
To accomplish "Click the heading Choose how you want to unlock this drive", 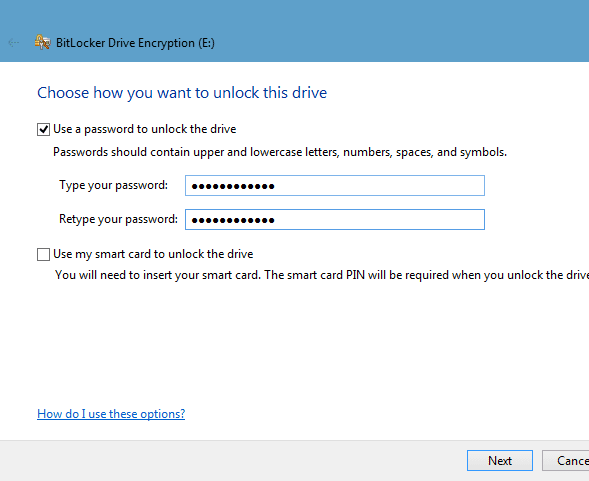I will point(182,93).
